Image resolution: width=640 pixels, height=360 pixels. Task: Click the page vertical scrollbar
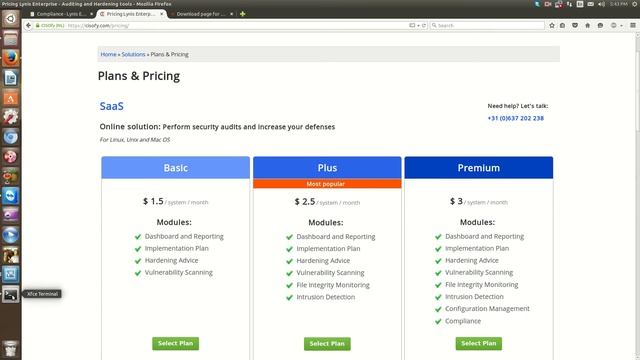(637, 196)
